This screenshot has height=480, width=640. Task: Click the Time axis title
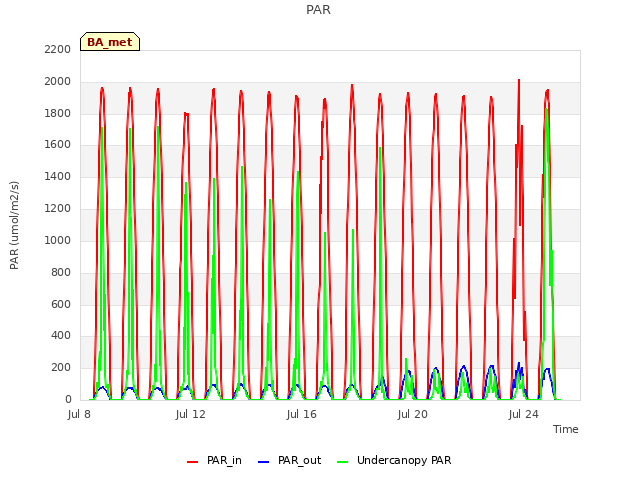pos(566,429)
